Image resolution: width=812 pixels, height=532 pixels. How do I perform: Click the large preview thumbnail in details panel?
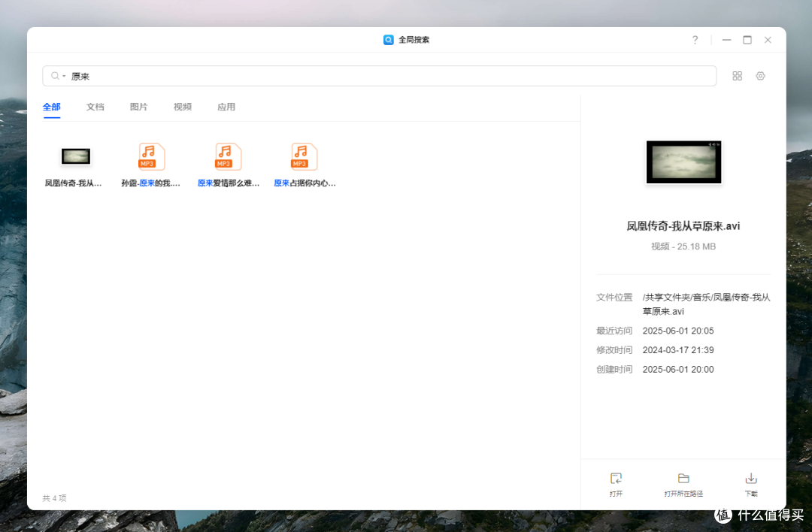683,162
